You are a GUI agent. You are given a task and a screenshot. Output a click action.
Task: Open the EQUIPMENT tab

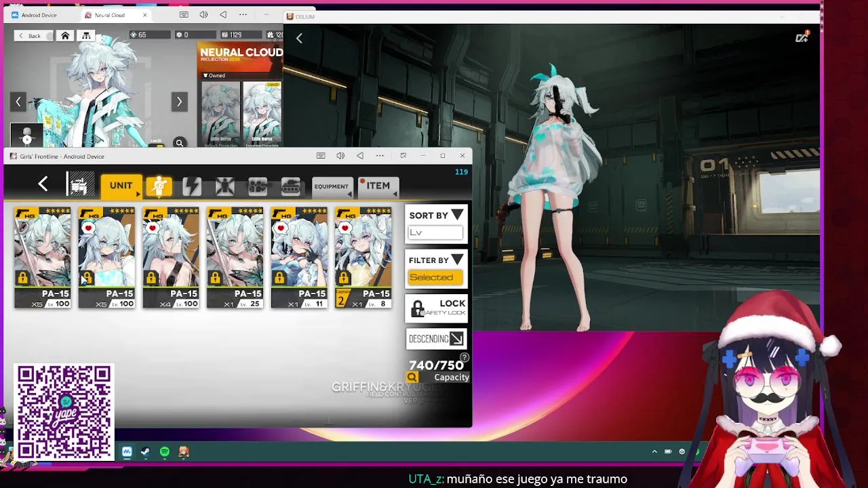click(x=332, y=186)
